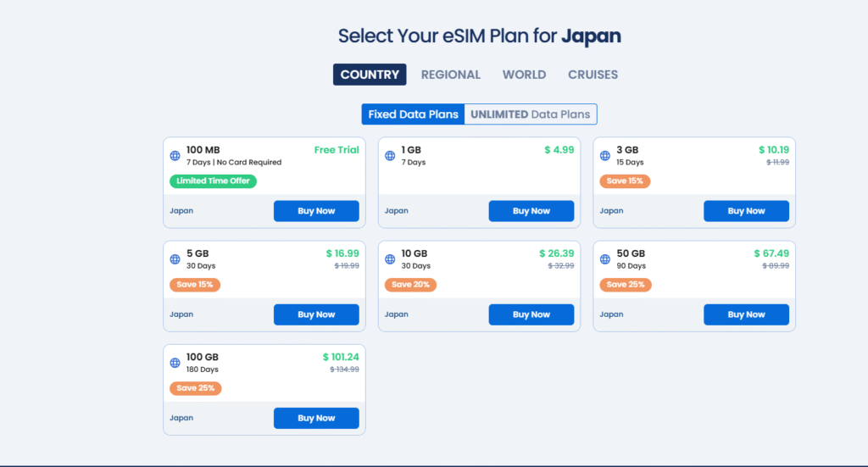The image size is (868, 467).
Task: Click the globe icon on 50 GB plan
Action: point(605,259)
